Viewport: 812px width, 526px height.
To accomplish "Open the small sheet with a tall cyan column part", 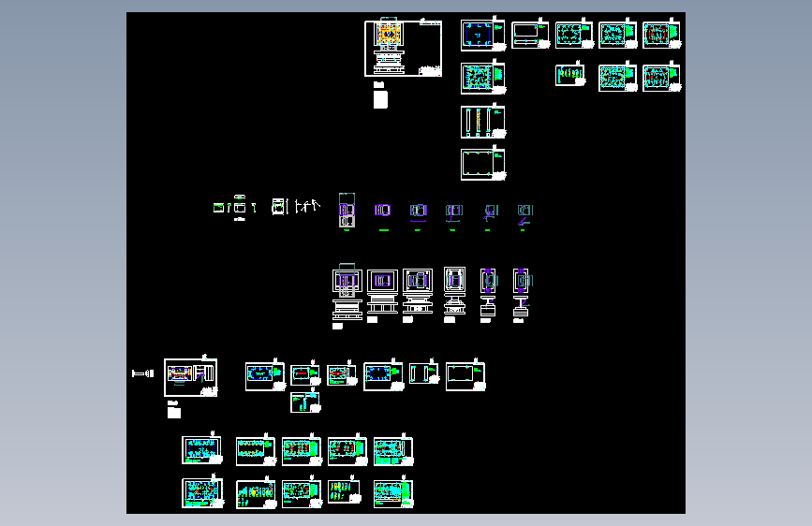I will (x=305, y=402).
